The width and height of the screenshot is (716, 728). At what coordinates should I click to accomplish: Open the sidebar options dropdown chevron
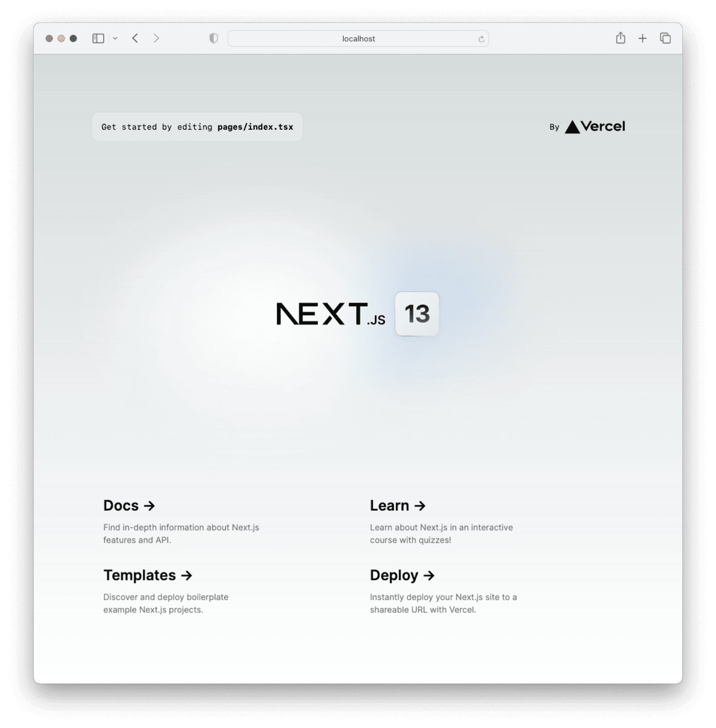tap(115, 38)
